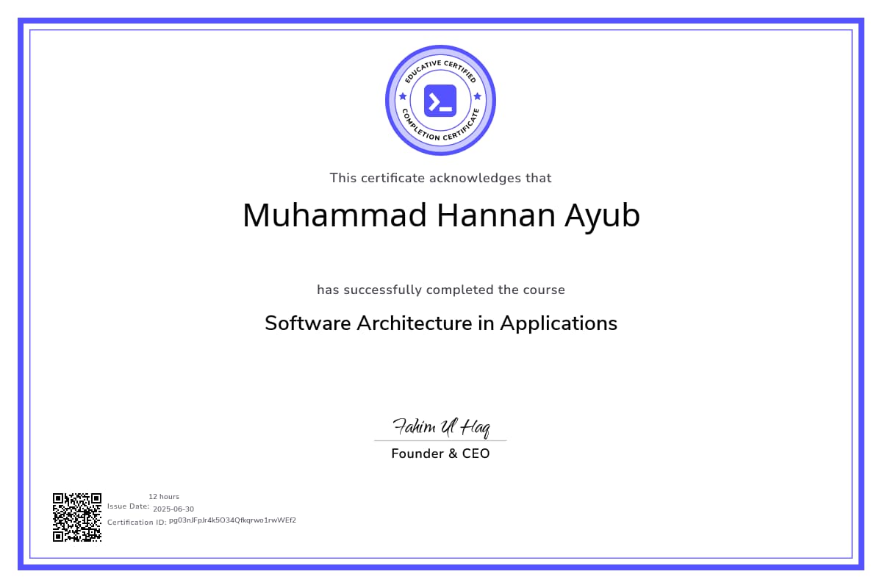Click the Founder & CEO title
Screen dimensions: 882x588
click(440, 453)
